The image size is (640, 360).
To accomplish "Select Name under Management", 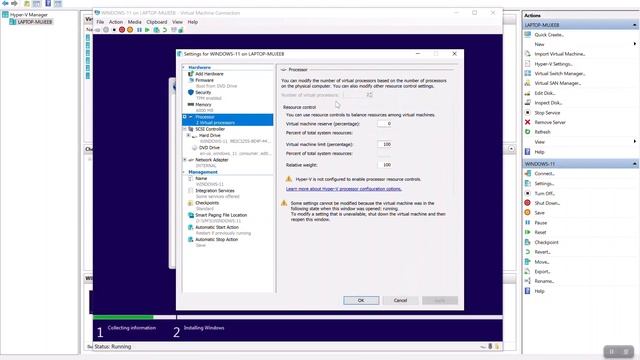I will click(201, 178).
